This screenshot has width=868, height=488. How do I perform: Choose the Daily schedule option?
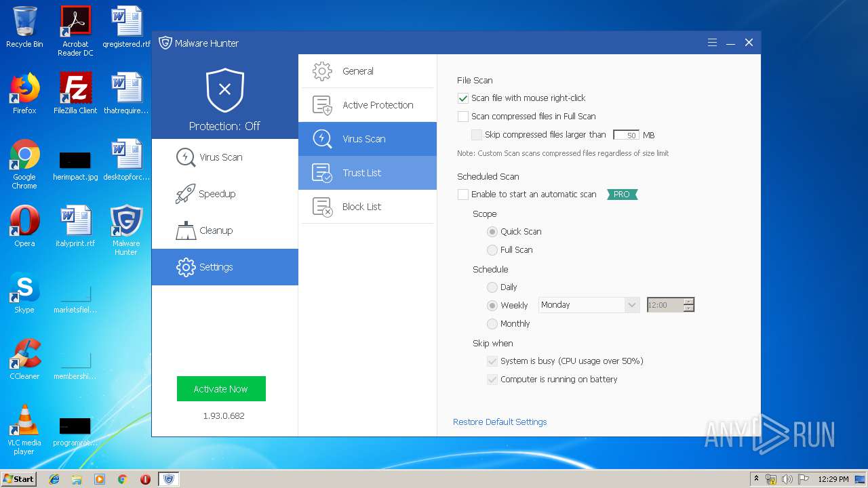point(492,287)
